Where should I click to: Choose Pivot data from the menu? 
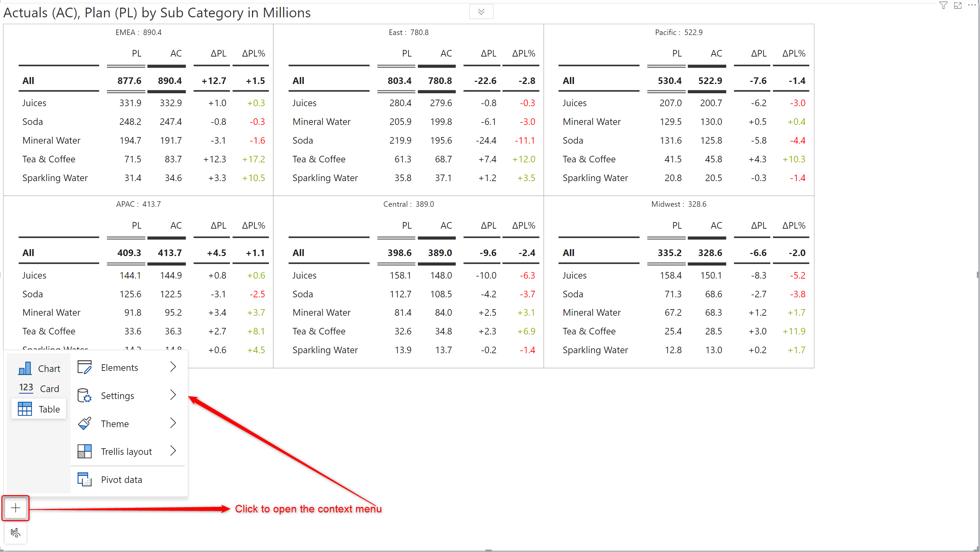point(121,480)
